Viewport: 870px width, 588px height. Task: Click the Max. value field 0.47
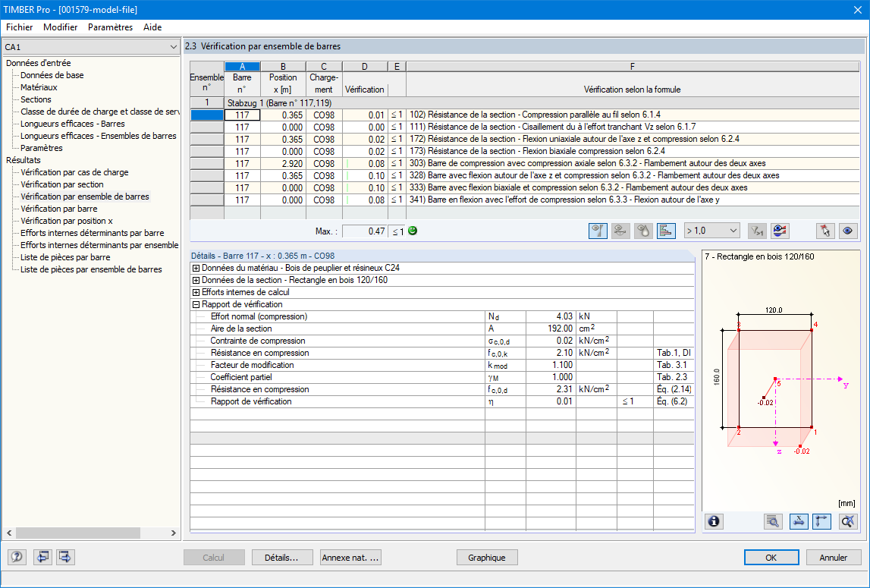tap(365, 231)
